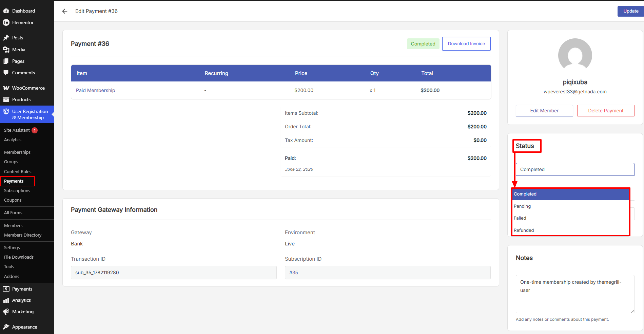The height and width of the screenshot is (334, 644).
Task: Click the Gateway value Bank
Action: (77, 244)
